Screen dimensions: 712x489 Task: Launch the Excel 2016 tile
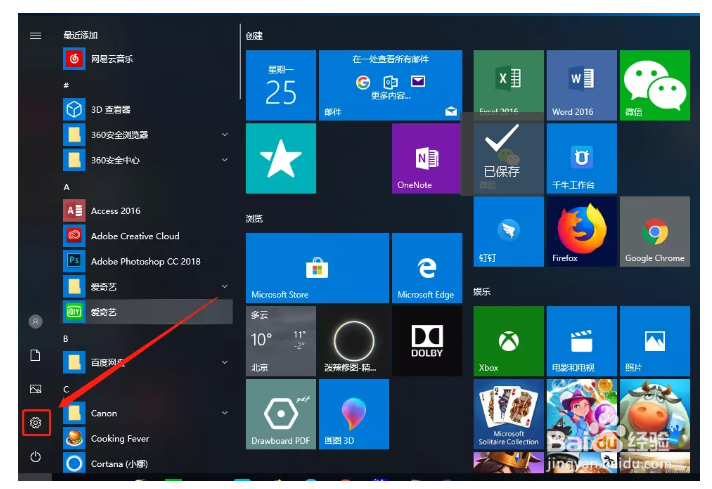(509, 82)
